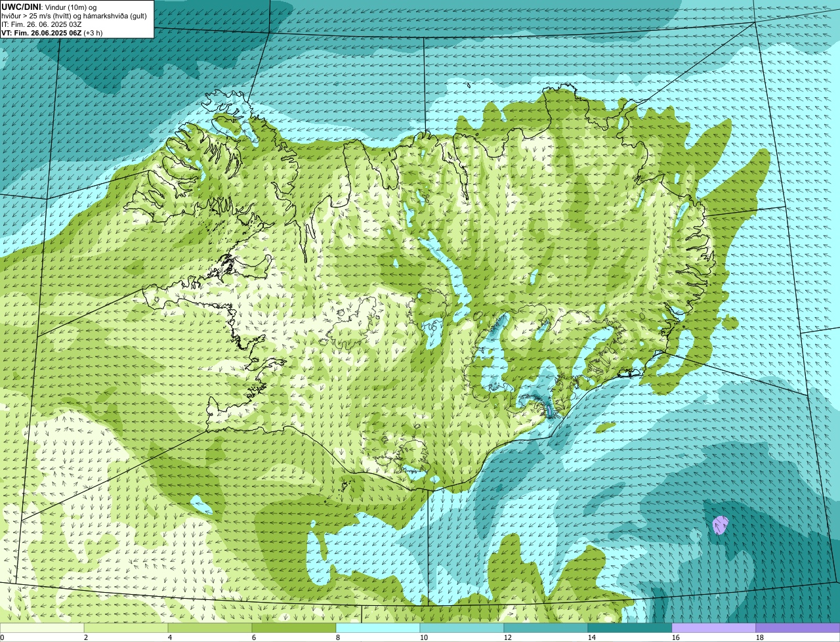Click the '6' scale tick label
The width and height of the screenshot is (840, 642).
pyautogui.click(x=254, y=637)
